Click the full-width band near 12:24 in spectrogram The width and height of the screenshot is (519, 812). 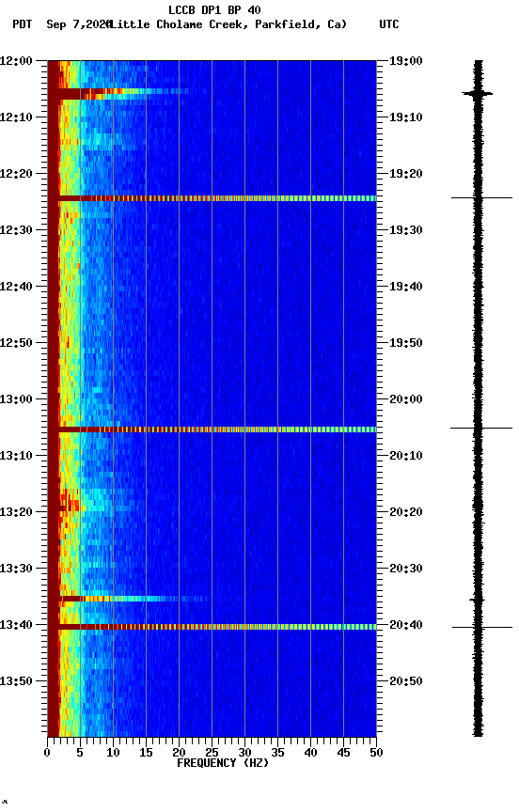point(212,198)
